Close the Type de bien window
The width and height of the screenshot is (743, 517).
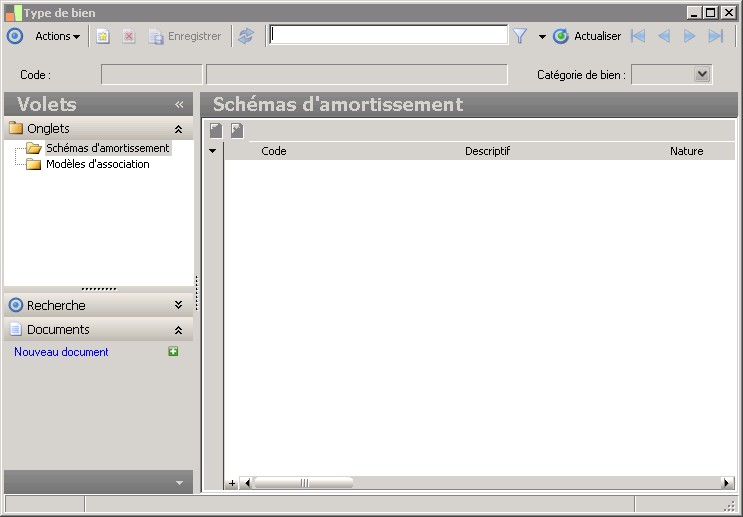coord(728,13)
